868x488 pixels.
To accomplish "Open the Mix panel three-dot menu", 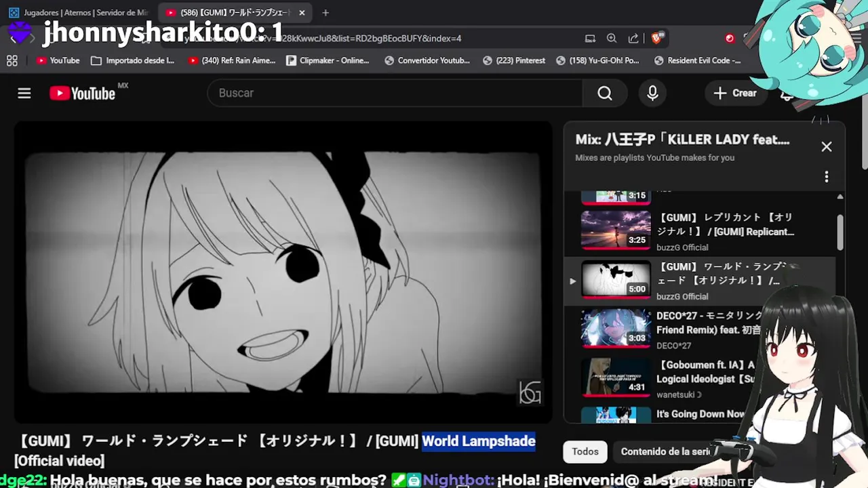I will [826, 177].
